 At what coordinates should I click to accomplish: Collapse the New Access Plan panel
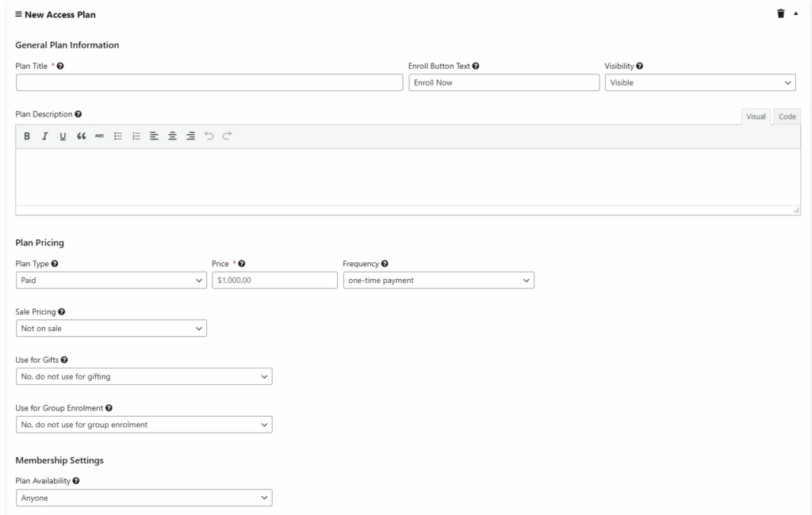coord(796,14)
